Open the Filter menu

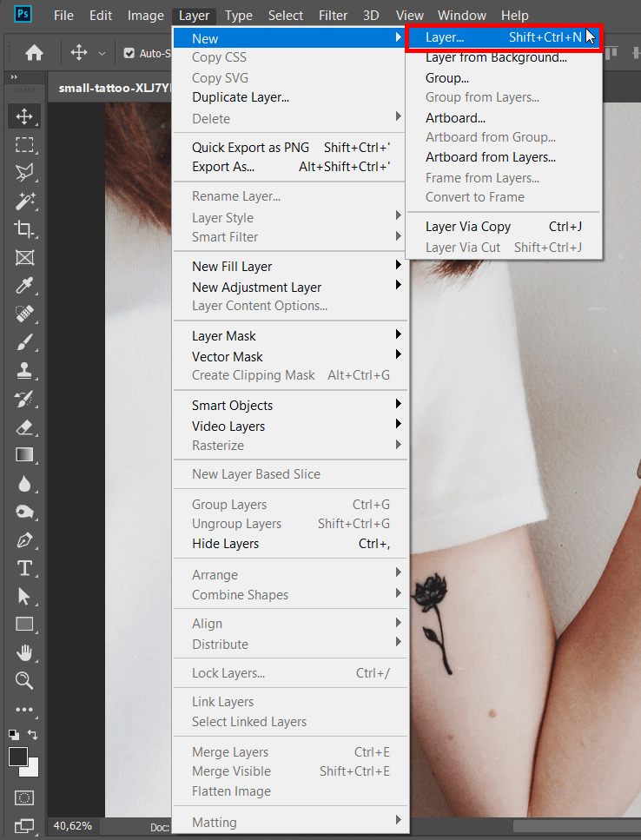click(x=333, y=16)
